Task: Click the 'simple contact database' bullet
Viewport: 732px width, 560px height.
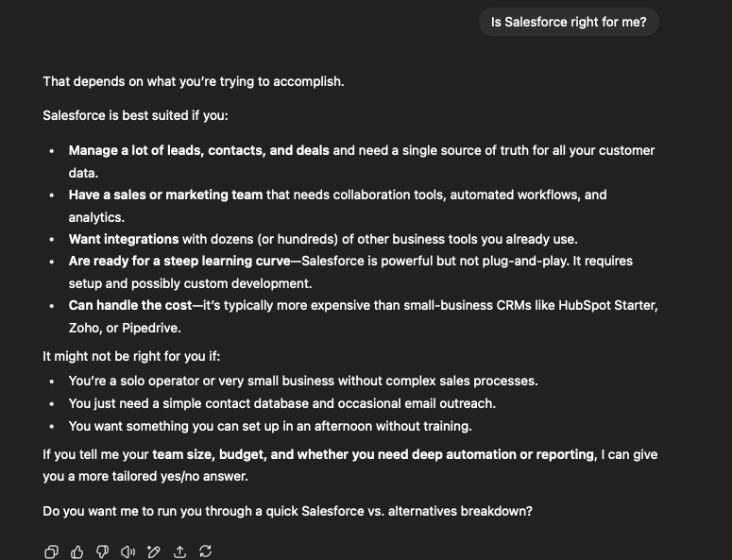Action: pos(281,403)
